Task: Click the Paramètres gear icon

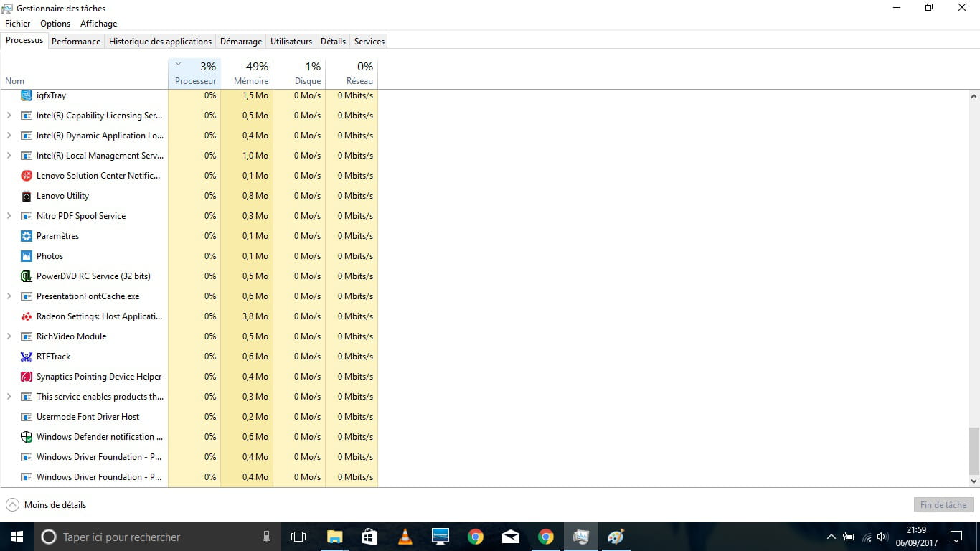Action: click(x=27, y=236)
